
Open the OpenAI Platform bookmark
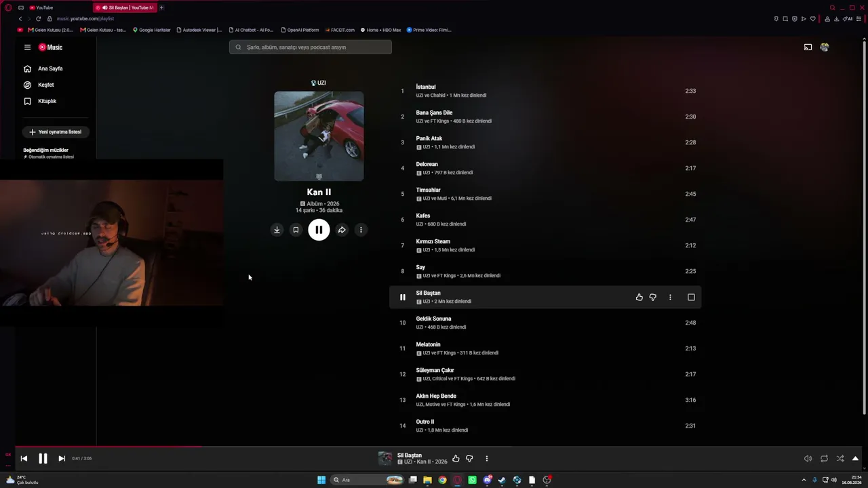coord(300,30)
